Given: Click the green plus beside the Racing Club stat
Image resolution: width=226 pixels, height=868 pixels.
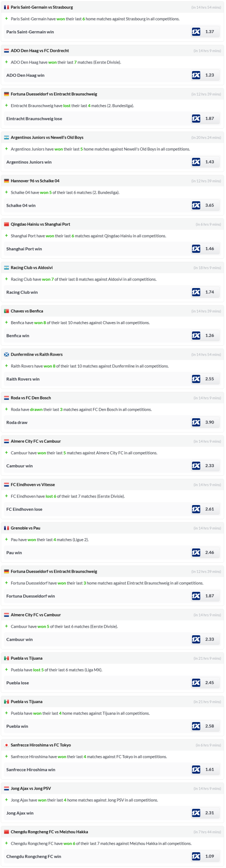Looking at the screenshot, I should pyautogui.click(x=6, y=279).
